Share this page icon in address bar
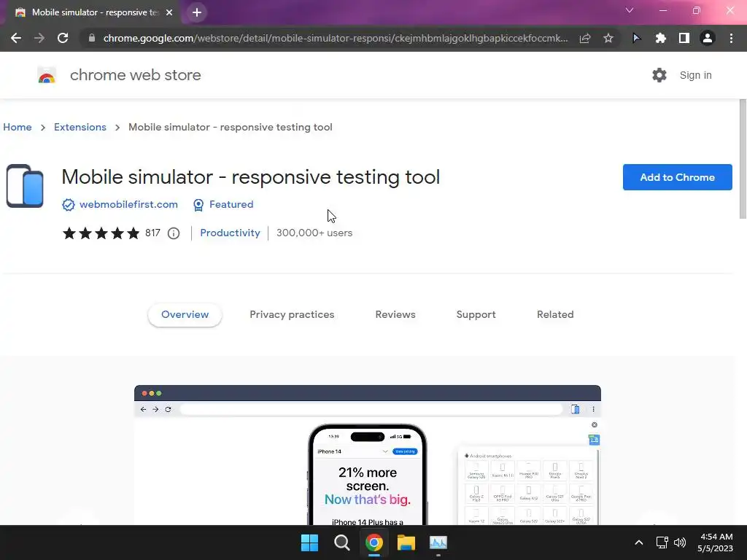Image resolution: width=747 pixels, height=560 pixels. (585, 38)
